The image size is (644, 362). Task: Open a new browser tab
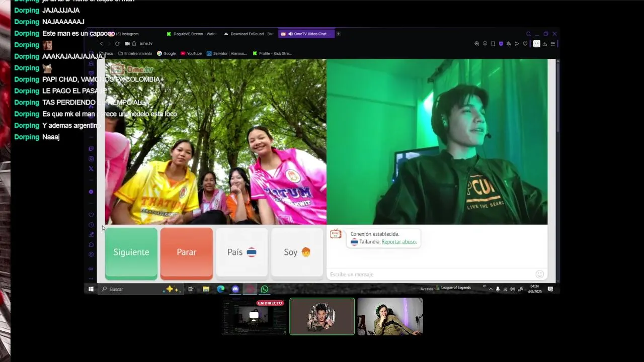[x=339, y=34]
